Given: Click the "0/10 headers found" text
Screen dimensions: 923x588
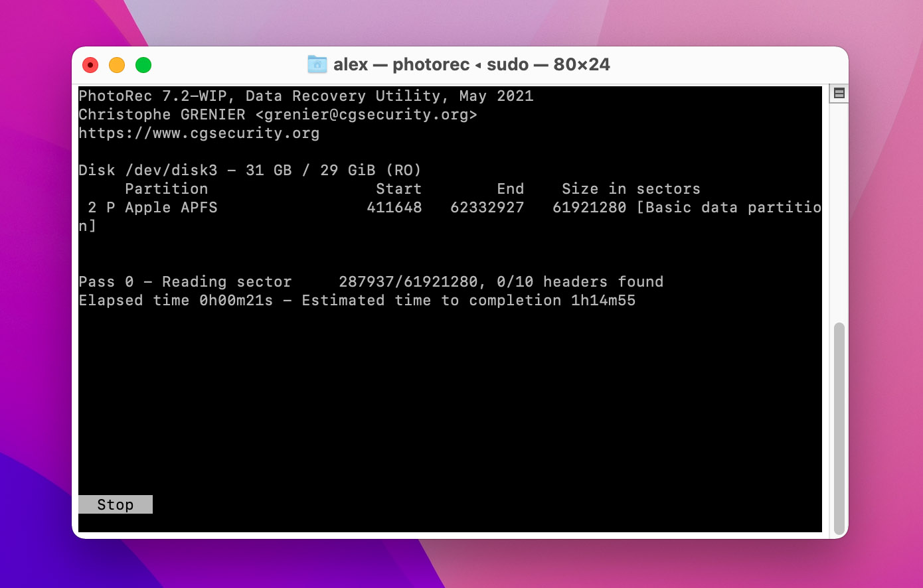Looking at the screenshot, I should pos(580,282).
